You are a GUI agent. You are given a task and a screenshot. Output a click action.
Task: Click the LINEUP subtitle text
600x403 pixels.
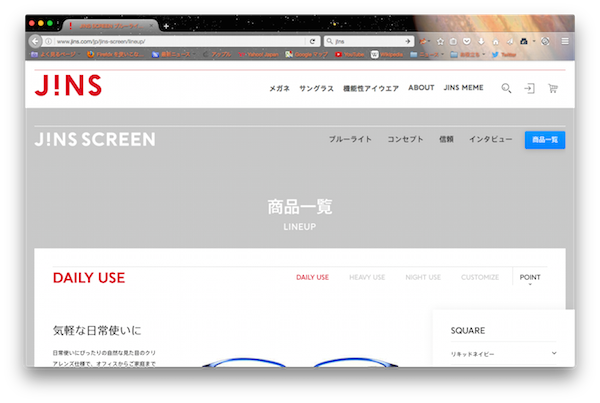pyautogui.click(x=300, y=227)
